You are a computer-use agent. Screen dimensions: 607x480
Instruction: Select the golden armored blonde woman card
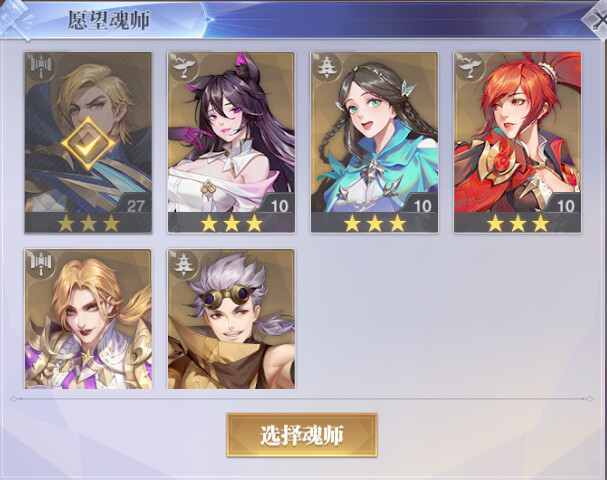(x=88, y=319)
